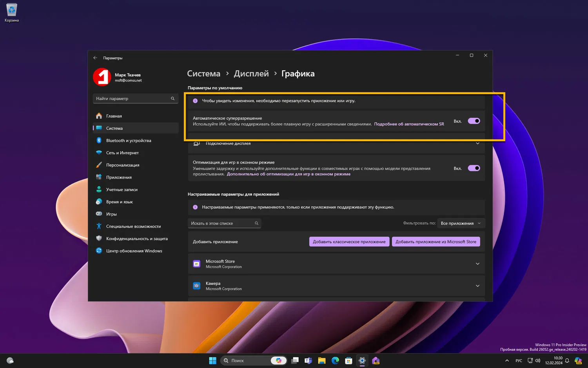
Task: Open Task View on the taskbar
Action: pos(295,361)
